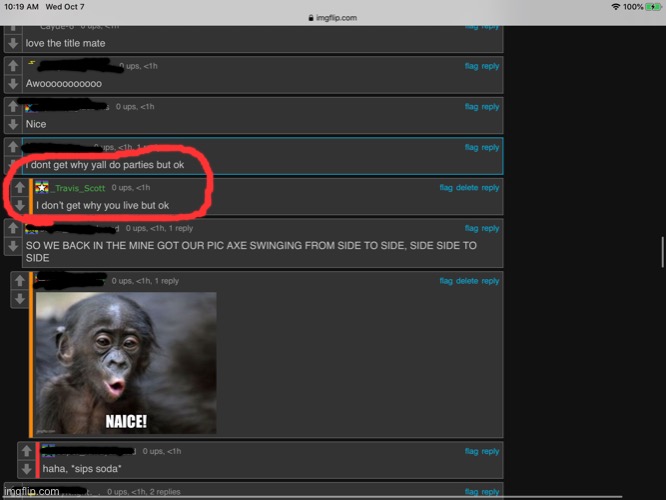Tap the imgflip.com address bar
Screen dimensions: 666x500
click(x=333, y=17)
